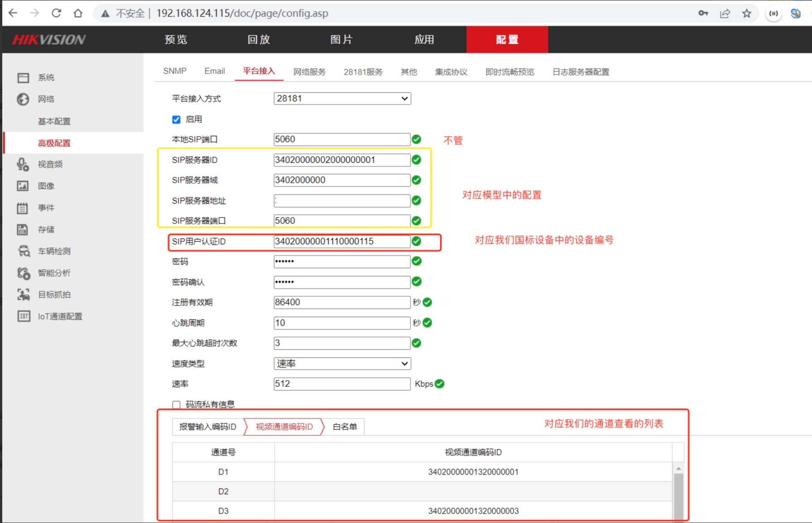Select the 报警输入编码ID tab
This screenshot has height=523, width=812.
pos(208,427)
